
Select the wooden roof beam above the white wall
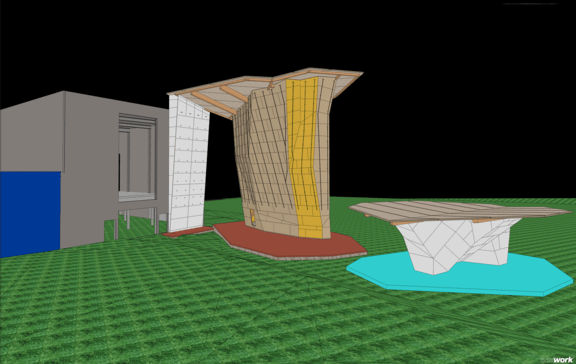213,103
